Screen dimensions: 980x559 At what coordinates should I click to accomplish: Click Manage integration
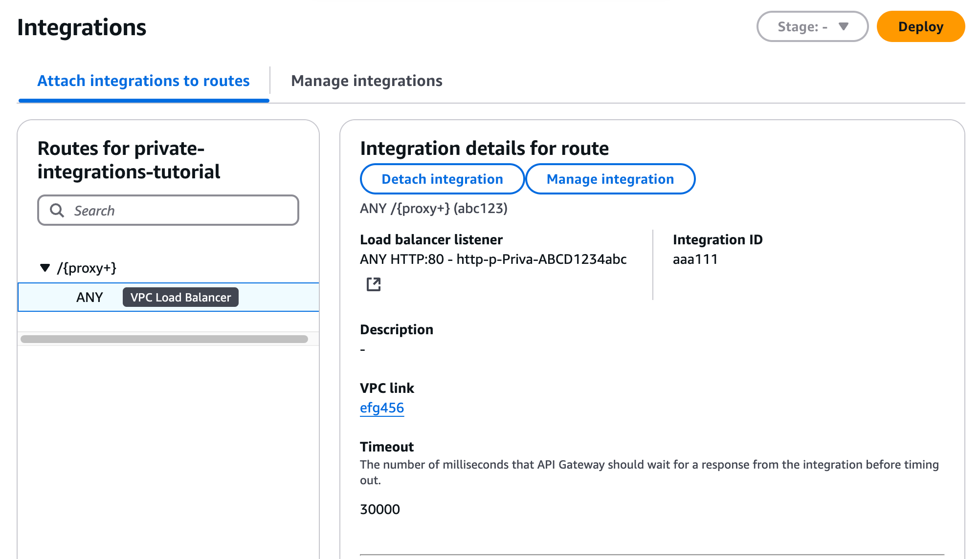click(610, 179)
